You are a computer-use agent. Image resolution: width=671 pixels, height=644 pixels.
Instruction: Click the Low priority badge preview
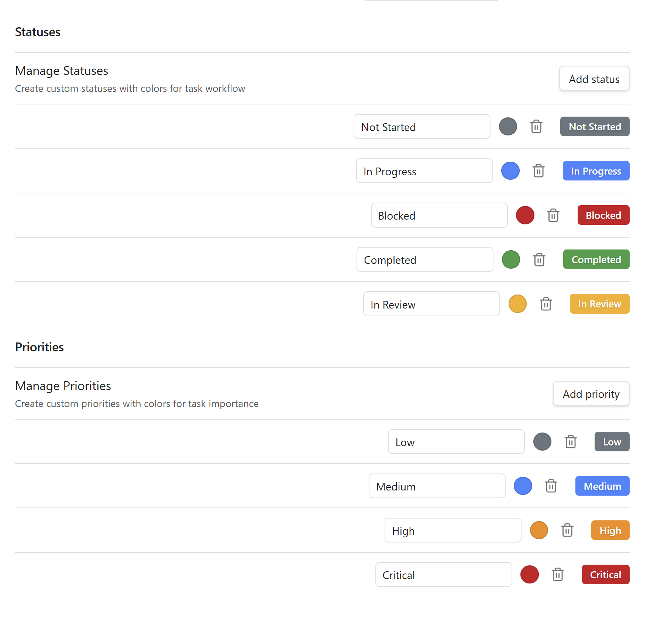point(612,441)
